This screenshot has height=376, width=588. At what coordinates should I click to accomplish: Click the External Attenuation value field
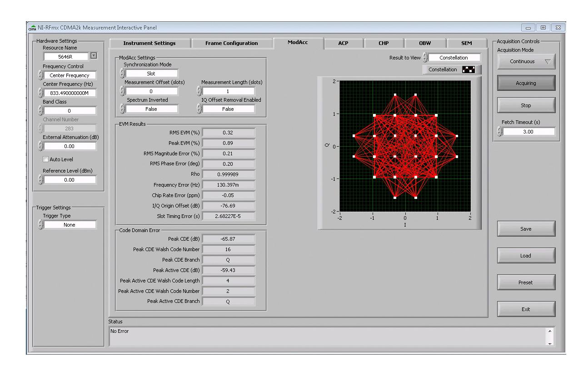tap(70, 146)
